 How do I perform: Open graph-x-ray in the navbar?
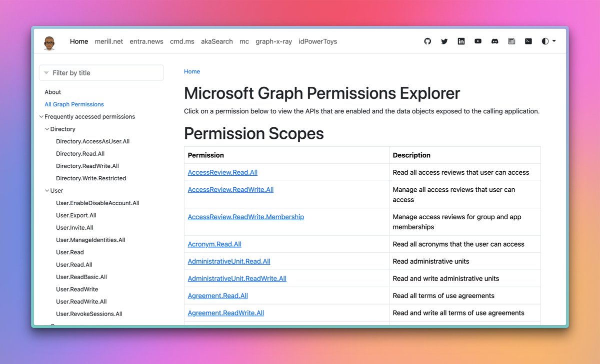273,41
